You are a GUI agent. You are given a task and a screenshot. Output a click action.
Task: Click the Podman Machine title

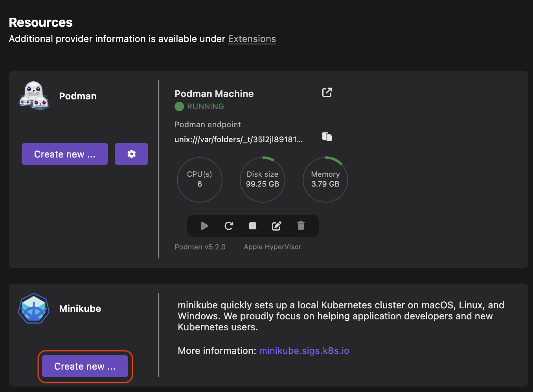tap(214, 94)
